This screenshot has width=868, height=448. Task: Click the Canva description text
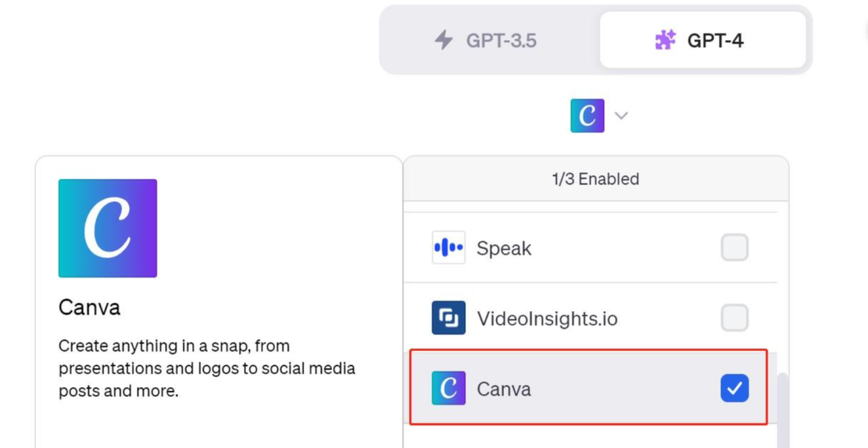(207, 368)
